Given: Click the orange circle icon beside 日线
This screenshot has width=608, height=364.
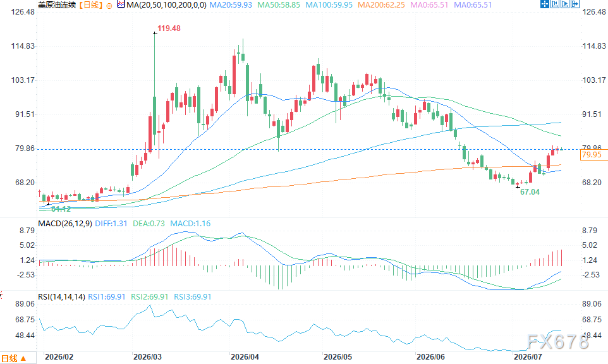Looking at the screenshot, I should 109,6.
